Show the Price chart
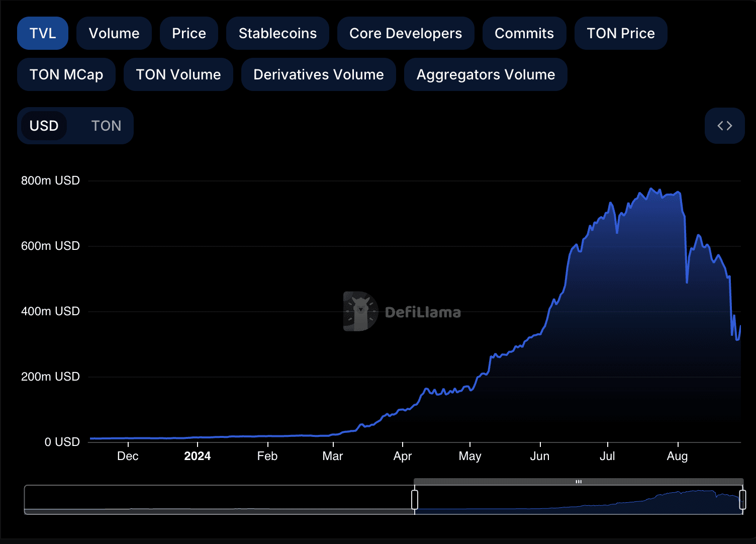Viewport: 756px width, 544px height. coord(189,33)
